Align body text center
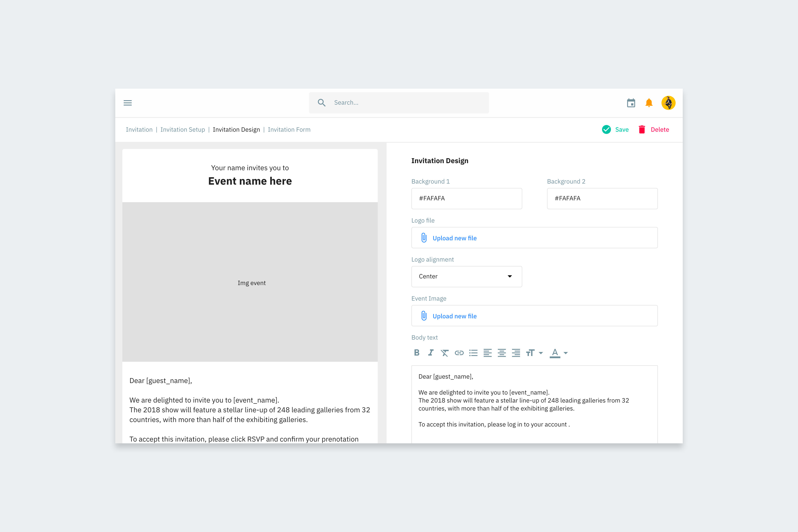The width and height of the screenshot is (798, 532). coord(502,353)
